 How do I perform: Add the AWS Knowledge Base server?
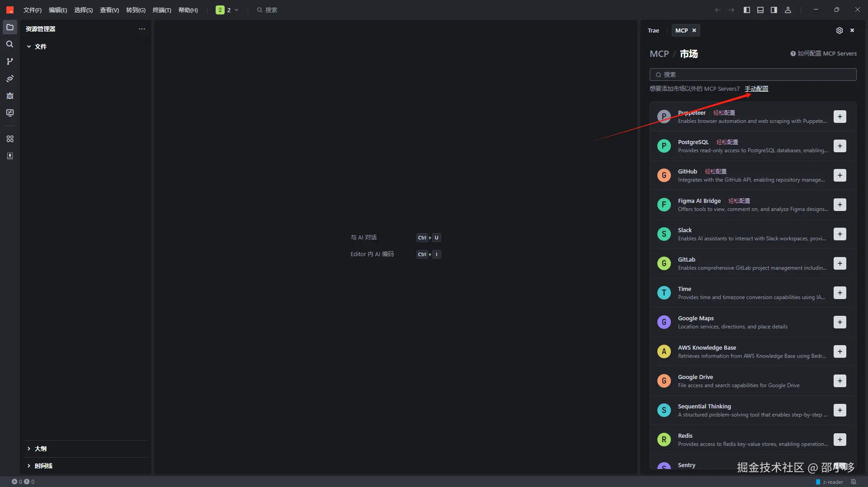point(840,351)
